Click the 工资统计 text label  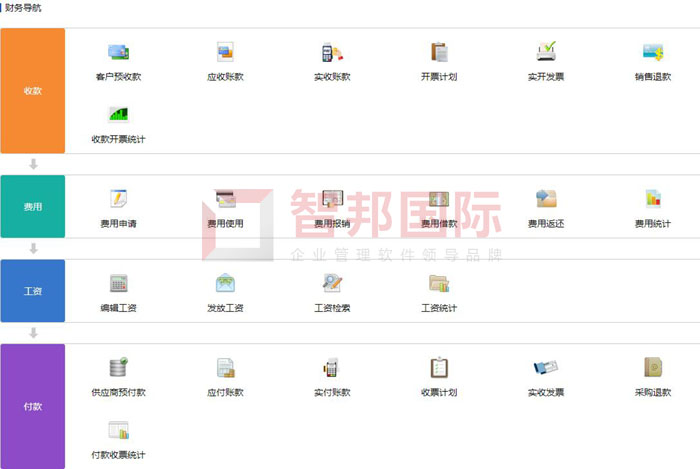439,308
